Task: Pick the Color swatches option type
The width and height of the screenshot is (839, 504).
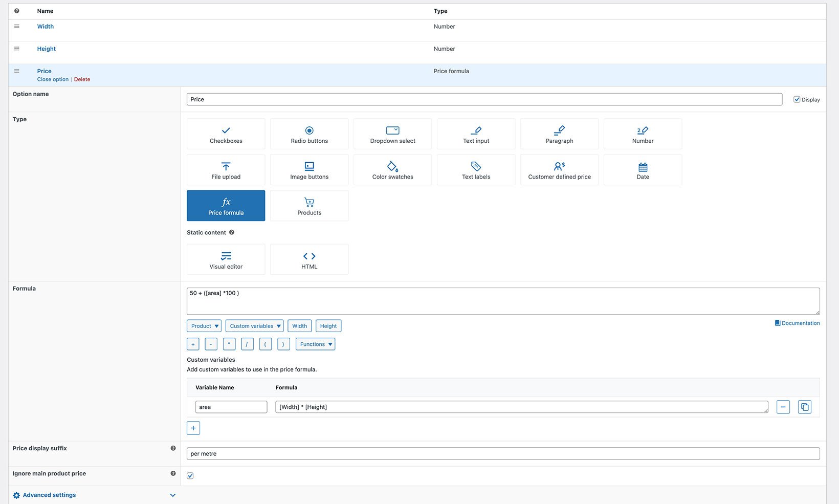Action: click(392, 170)
